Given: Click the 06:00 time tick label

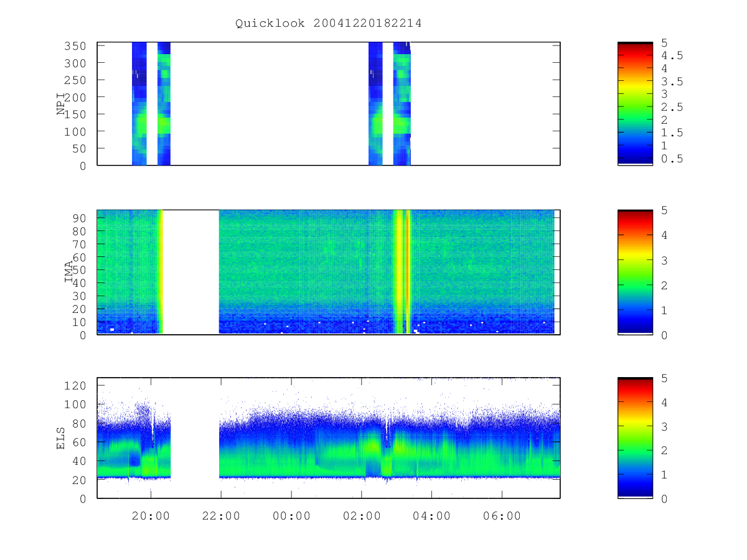Looking at the screenshot, I should click(502, 516).
